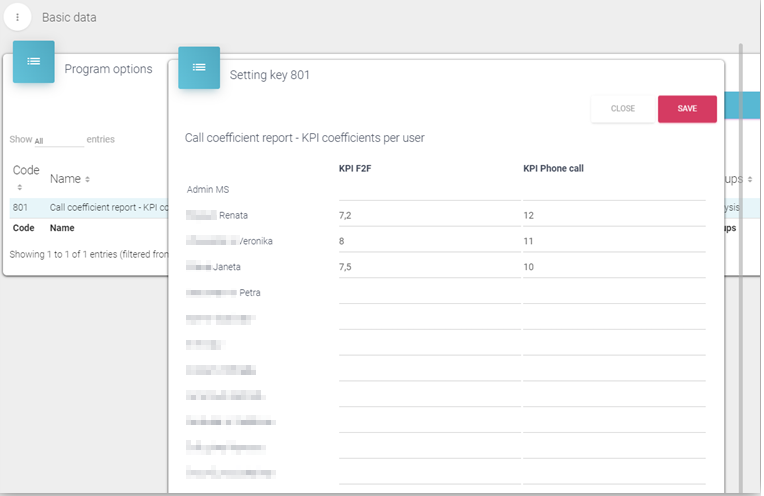Click Petra's empty KPI Phone call field
This screenshot has width=764, height=496.
[x=613, y=293]
